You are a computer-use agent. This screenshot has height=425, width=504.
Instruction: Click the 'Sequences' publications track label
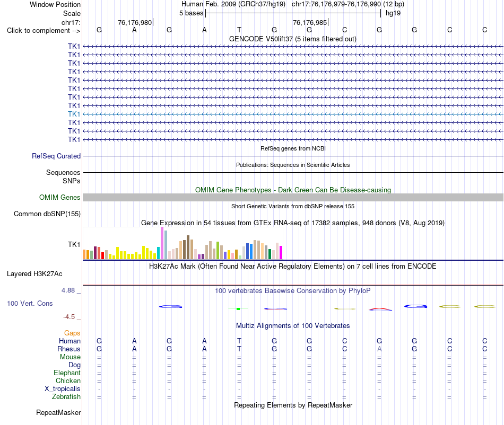63,173
